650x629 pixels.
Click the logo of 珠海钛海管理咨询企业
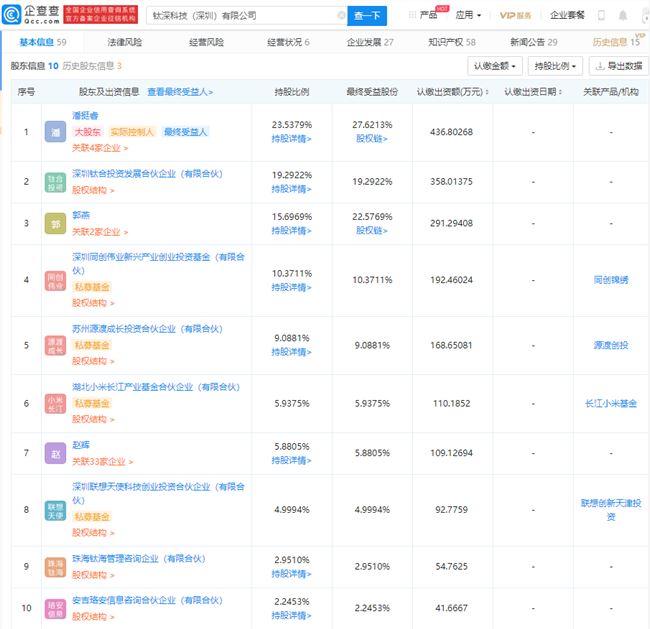tap(55, 567)
